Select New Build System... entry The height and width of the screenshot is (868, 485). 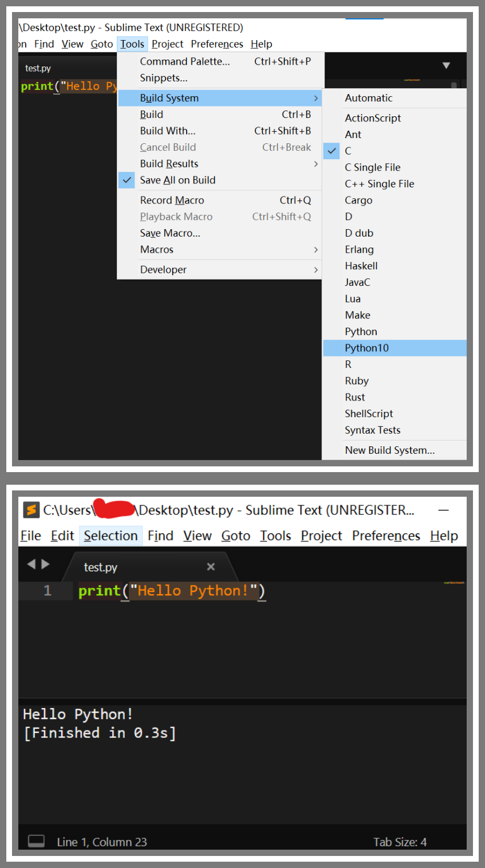point(395,450)
